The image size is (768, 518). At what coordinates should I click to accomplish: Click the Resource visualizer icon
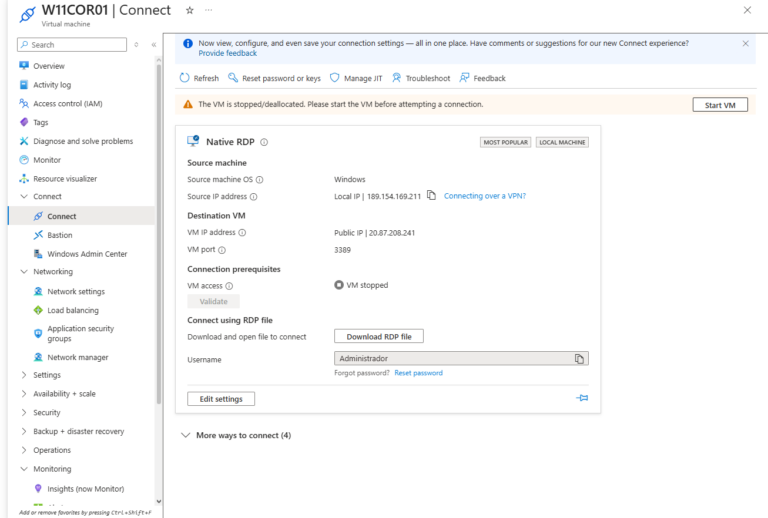pos(24,179)
